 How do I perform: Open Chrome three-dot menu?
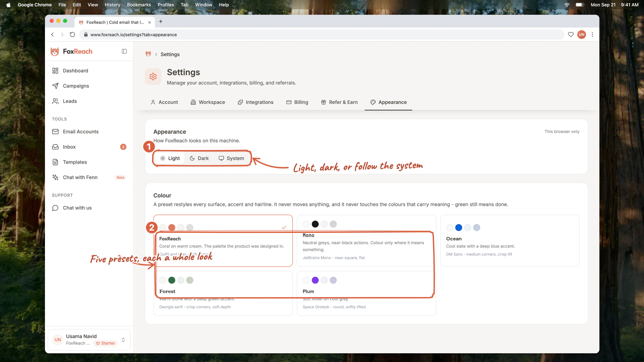click(592, 34)
